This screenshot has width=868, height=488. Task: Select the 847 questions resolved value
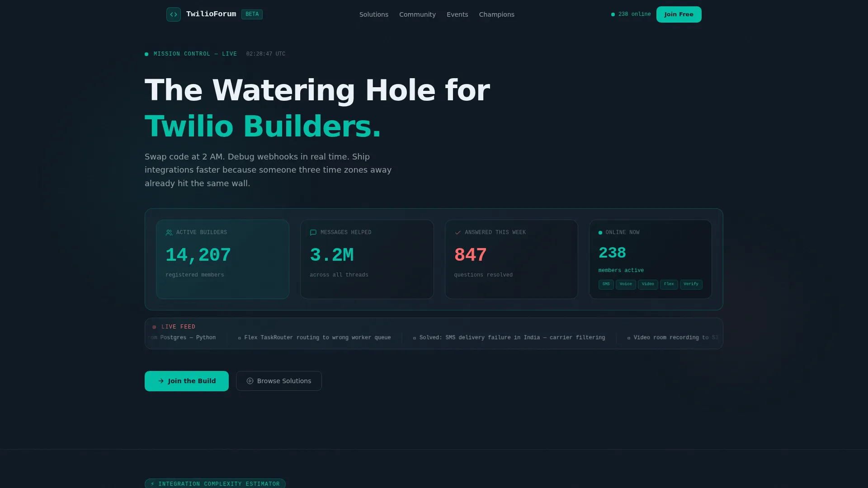click(471, 255)
